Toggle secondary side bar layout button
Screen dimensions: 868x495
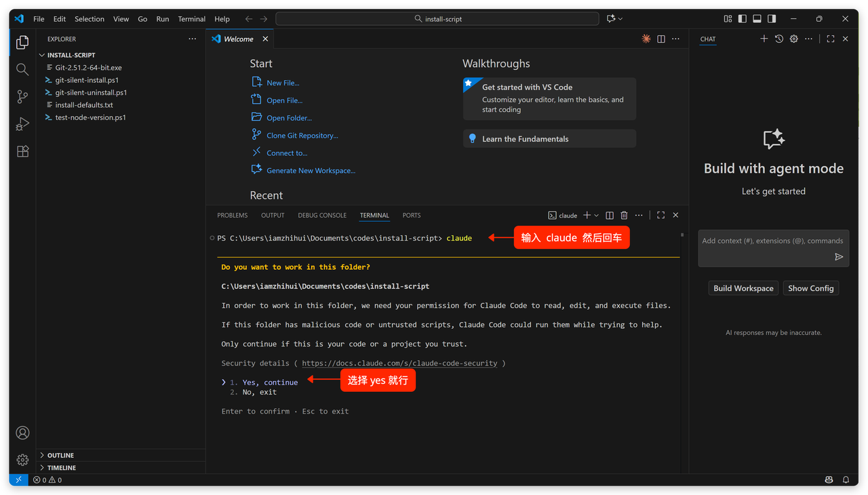click(772, 19)
